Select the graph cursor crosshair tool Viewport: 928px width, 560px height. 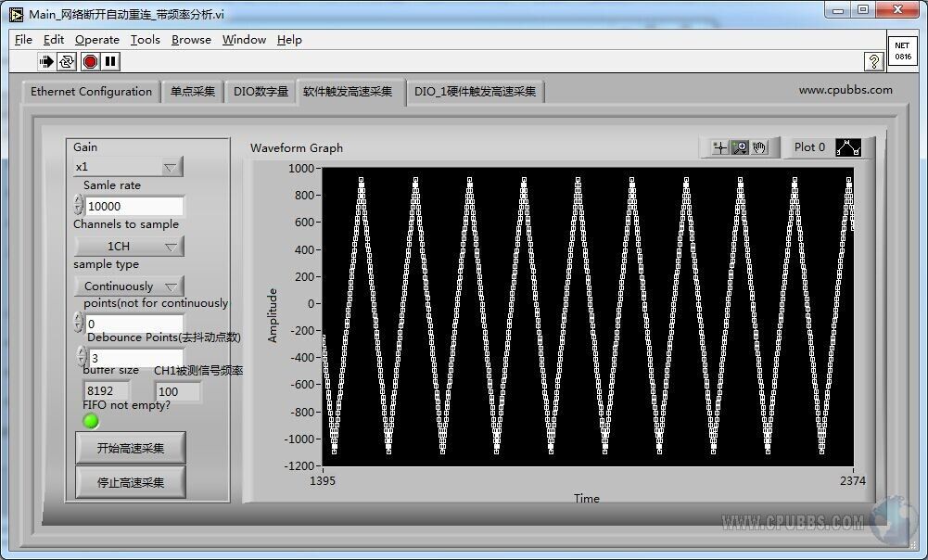click(x=719, y=147)
